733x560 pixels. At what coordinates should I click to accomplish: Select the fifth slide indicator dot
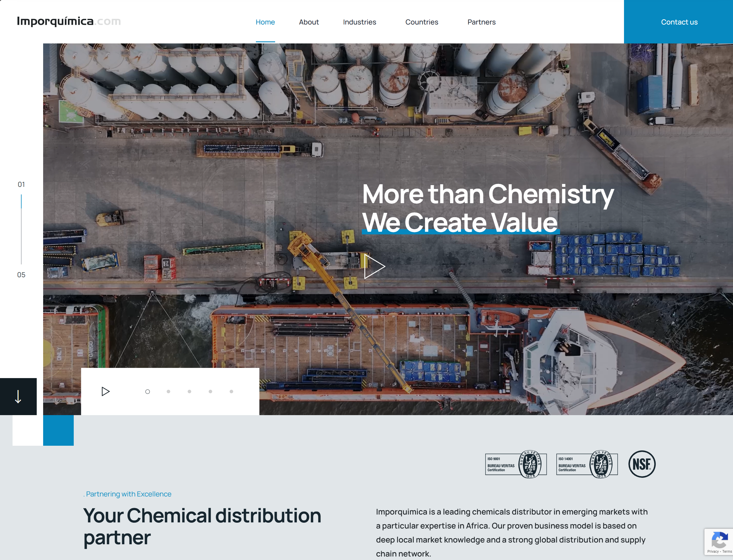pos(231,392)
